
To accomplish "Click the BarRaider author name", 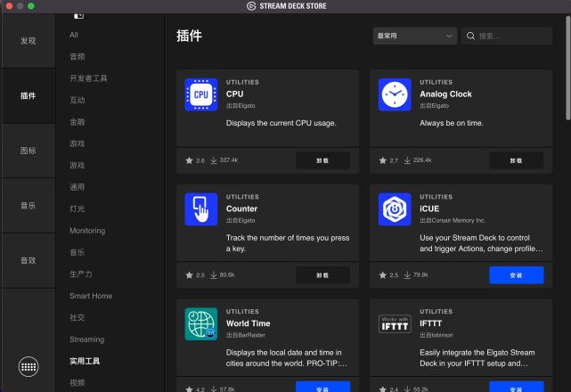I will click(251, 335).
